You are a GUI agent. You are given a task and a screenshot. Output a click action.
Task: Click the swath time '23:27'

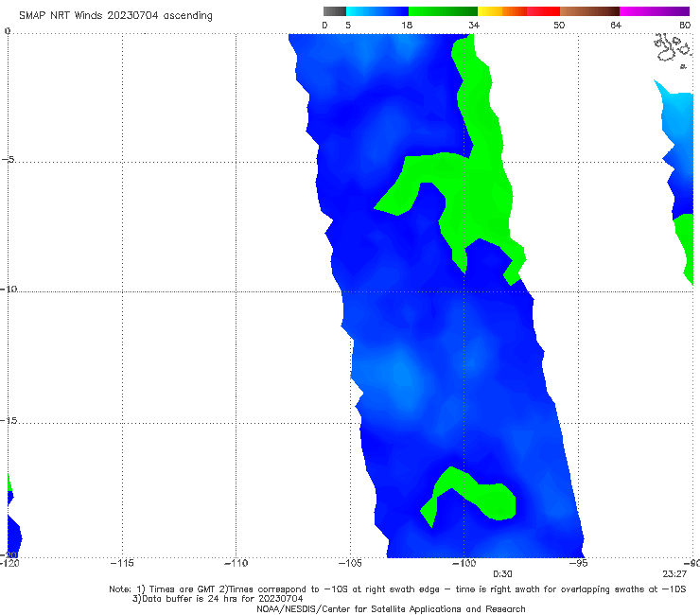coord(674,574)
